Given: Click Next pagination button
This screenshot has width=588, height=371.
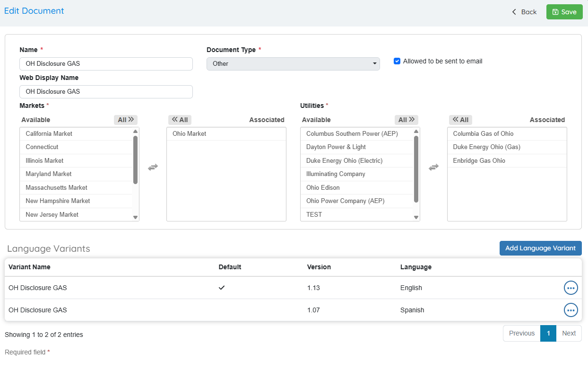Looking at the screenshot, I should point(569,333).
